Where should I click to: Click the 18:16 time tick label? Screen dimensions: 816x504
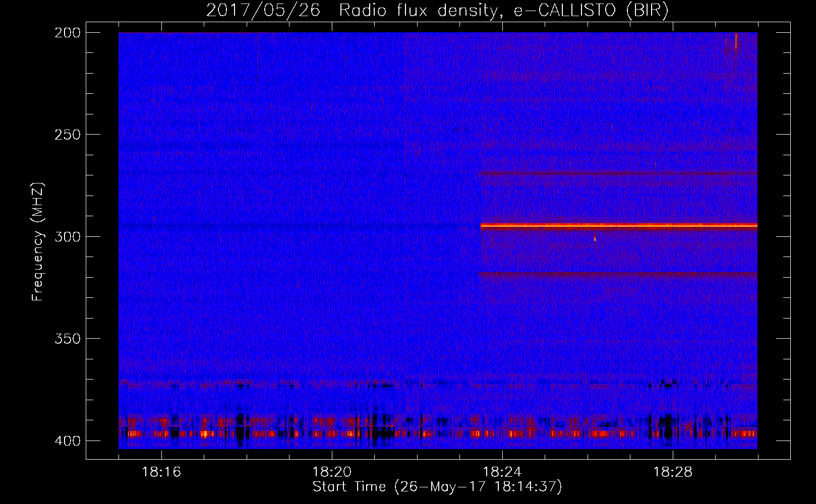pos(161,472)
